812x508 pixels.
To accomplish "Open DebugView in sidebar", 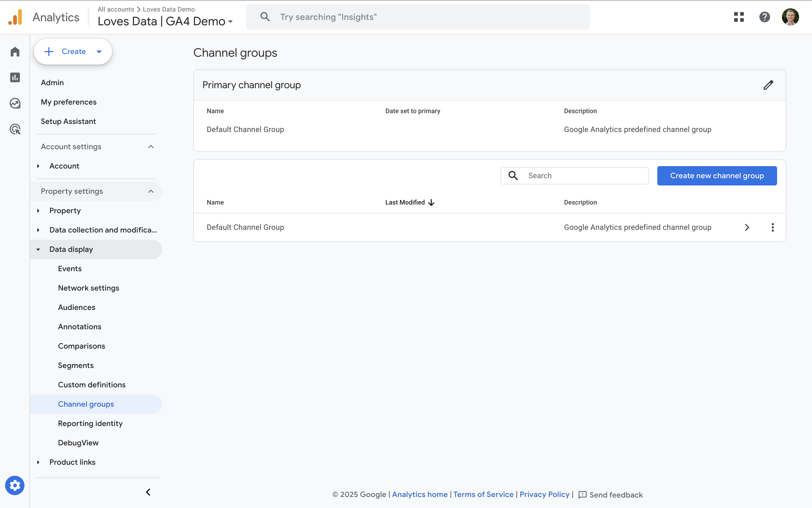I will tap(78, 443).
